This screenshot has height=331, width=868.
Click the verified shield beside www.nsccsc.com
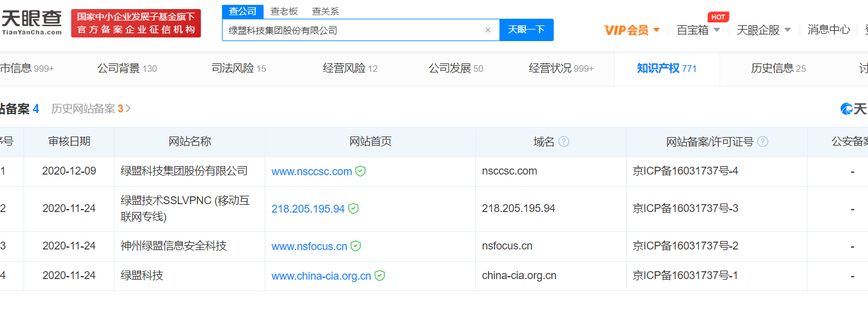click(x=360, y=171)
